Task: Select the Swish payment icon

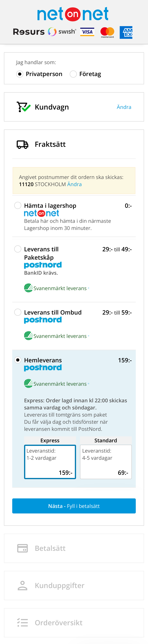Action: pyautogui.click(x=62, y=32)
